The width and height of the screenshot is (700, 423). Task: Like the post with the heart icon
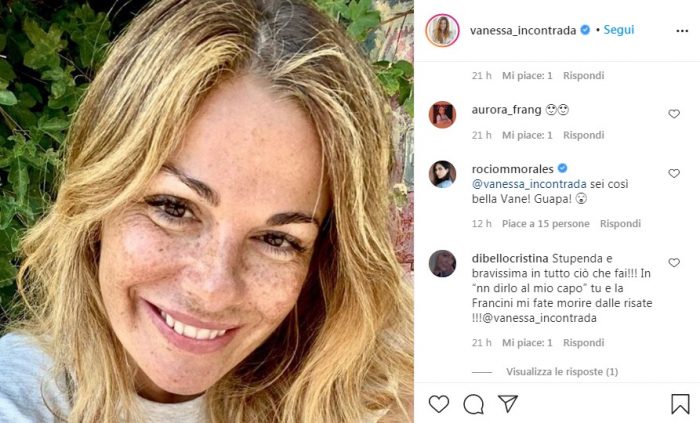point(438,404)
